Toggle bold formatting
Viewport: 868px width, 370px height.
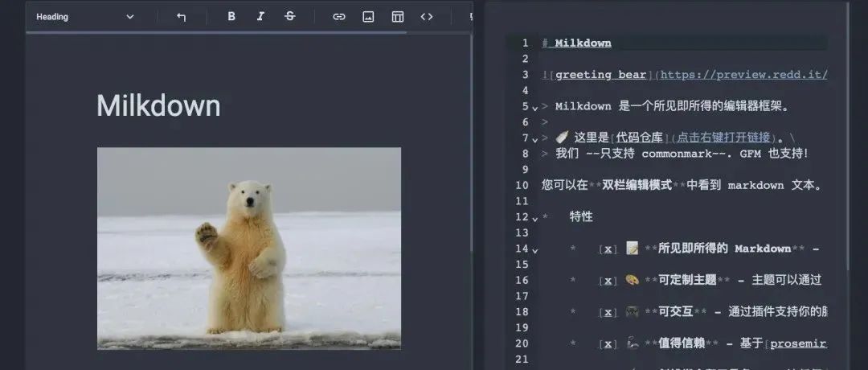tap(231, 17)
